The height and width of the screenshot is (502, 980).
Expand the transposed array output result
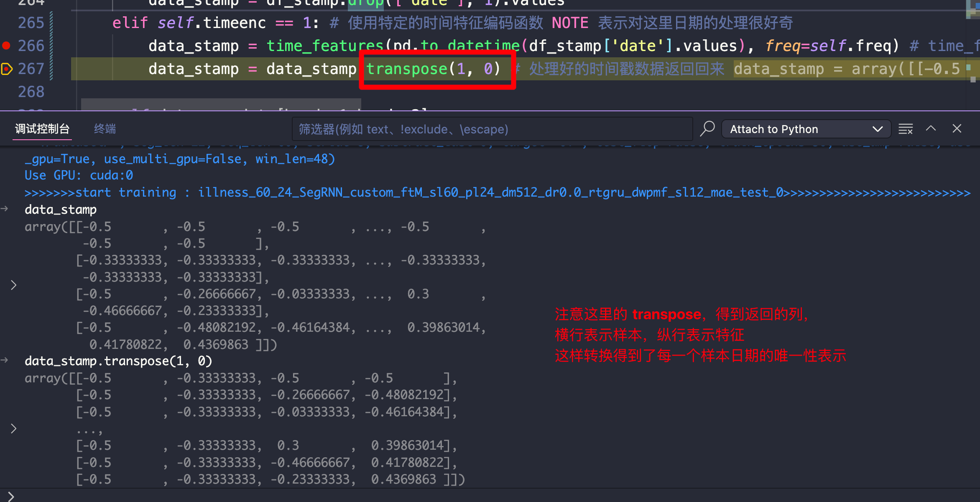click(x=13, y=429)
